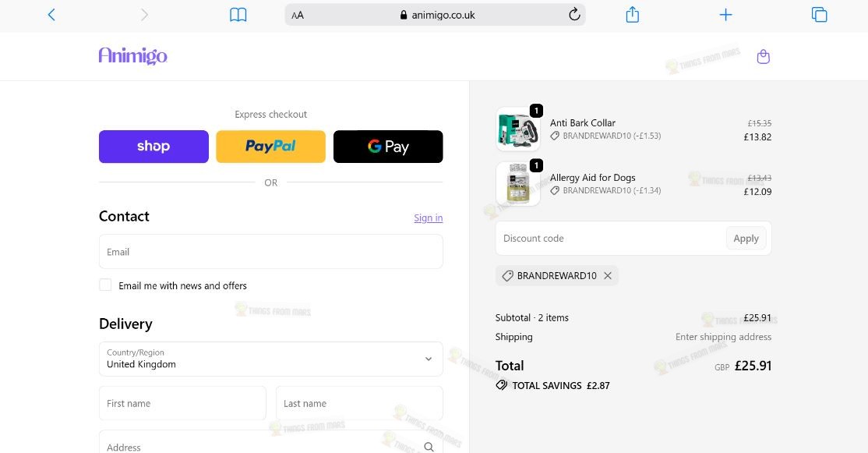Remove the BRANDREWARD10 discount tag
The height and width of the screenshot is (453, 868).
[608, 275]
